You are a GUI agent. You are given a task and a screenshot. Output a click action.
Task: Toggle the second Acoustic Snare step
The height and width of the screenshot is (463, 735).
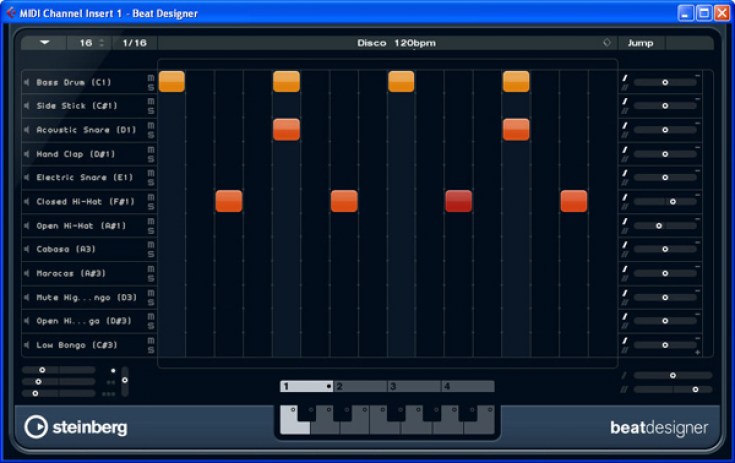(x=516, y=129)
